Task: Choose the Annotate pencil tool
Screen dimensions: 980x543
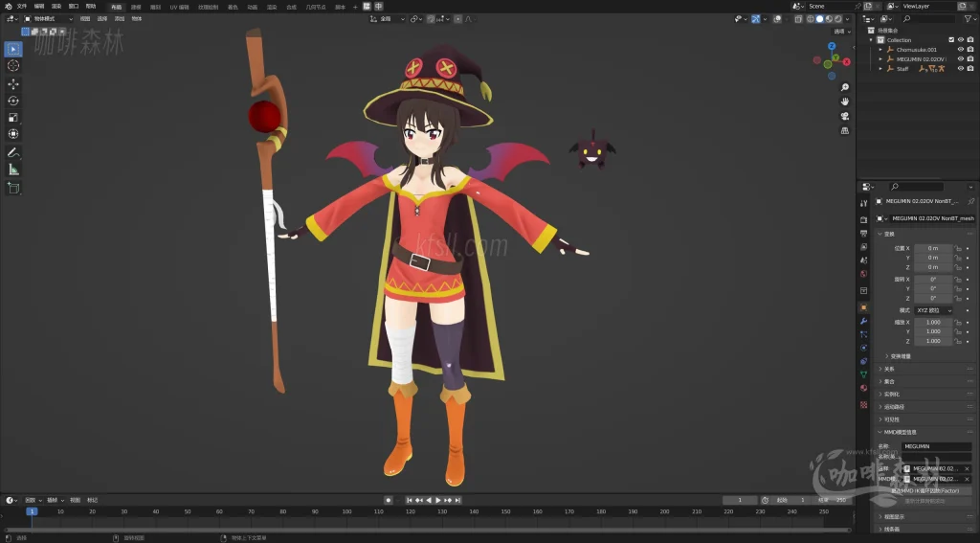Action: (x=13, y=152)
